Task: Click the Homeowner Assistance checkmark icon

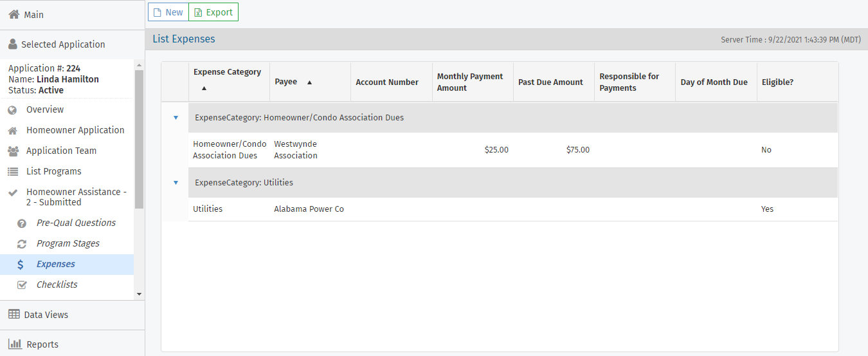Action: [13, 192]
